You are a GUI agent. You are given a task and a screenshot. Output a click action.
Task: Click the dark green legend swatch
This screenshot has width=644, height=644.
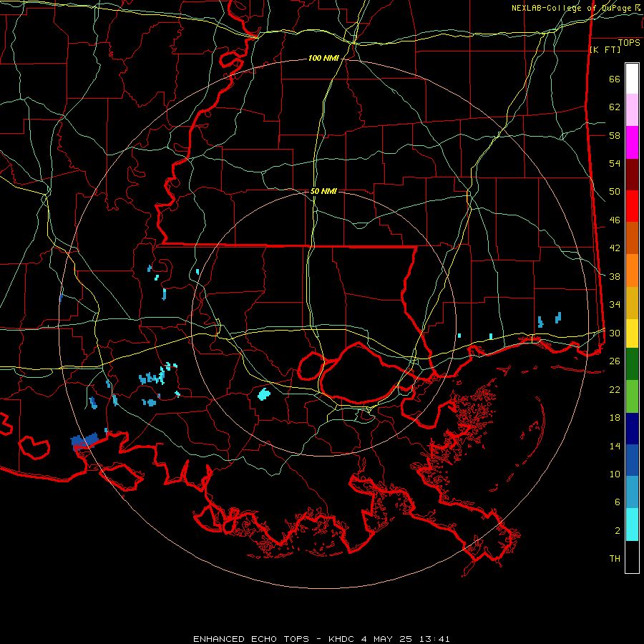coord(632,364)
